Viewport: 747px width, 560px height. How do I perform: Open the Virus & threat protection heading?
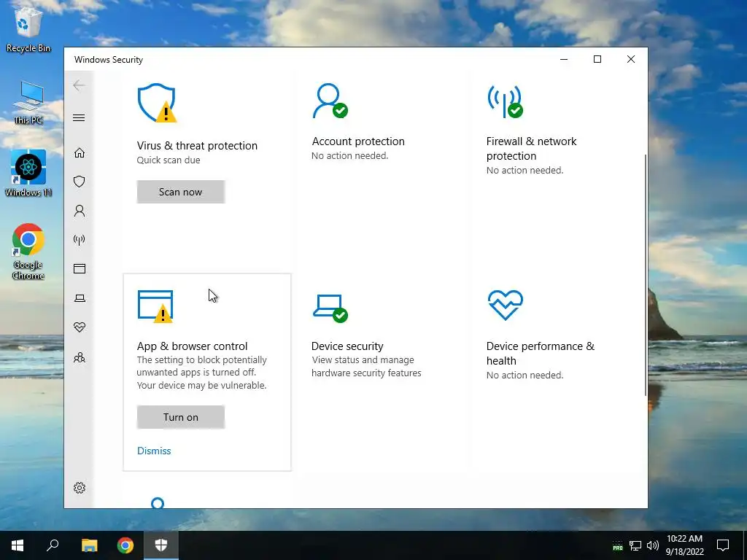[197, 146]
